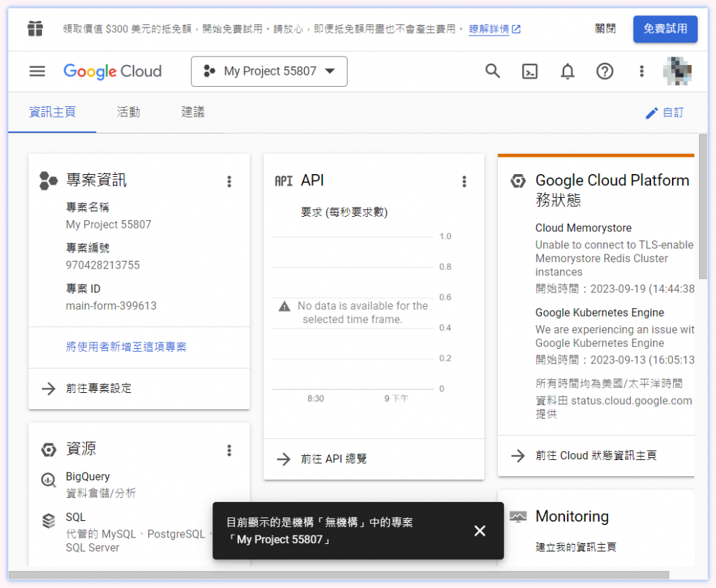Click the 資源 card hexagon icon
Image resolution: width=716 pixels, height=588 pixels.
(x=48, y=450)
